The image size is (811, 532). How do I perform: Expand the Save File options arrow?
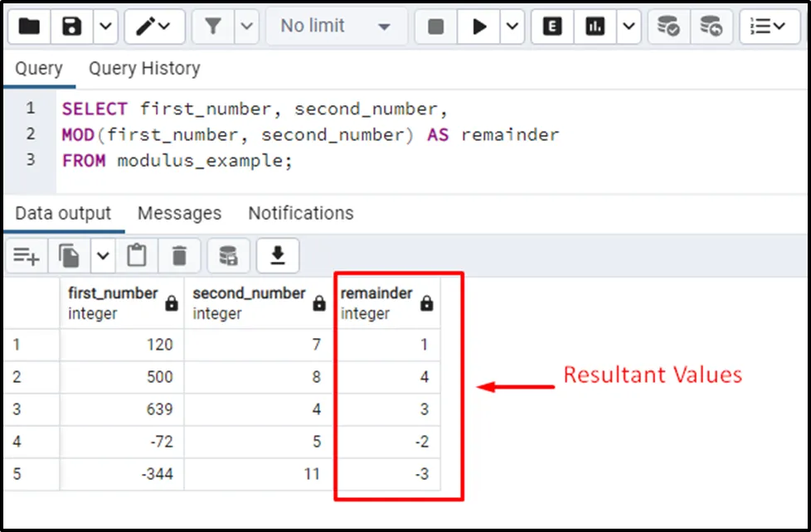(104, 27)
